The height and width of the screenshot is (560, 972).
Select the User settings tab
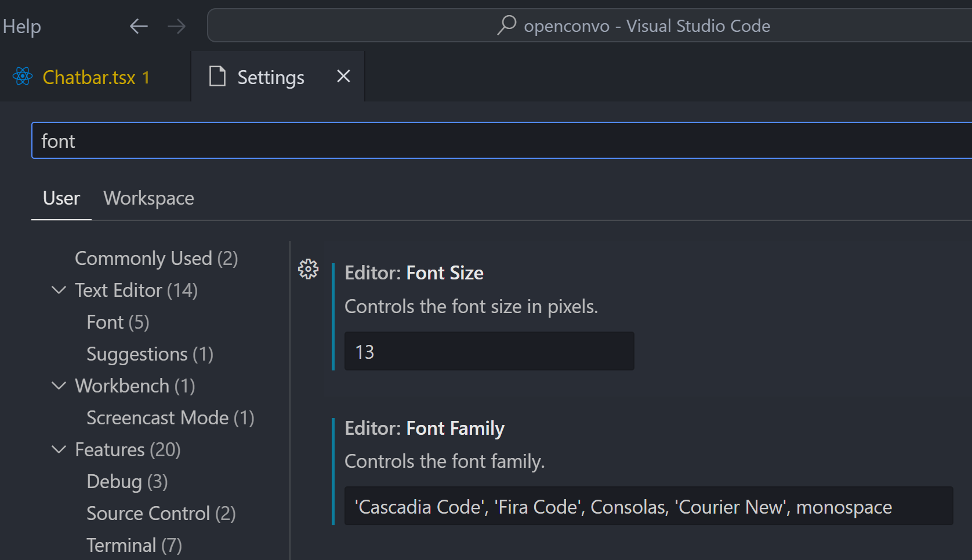(x=61, y=198)
